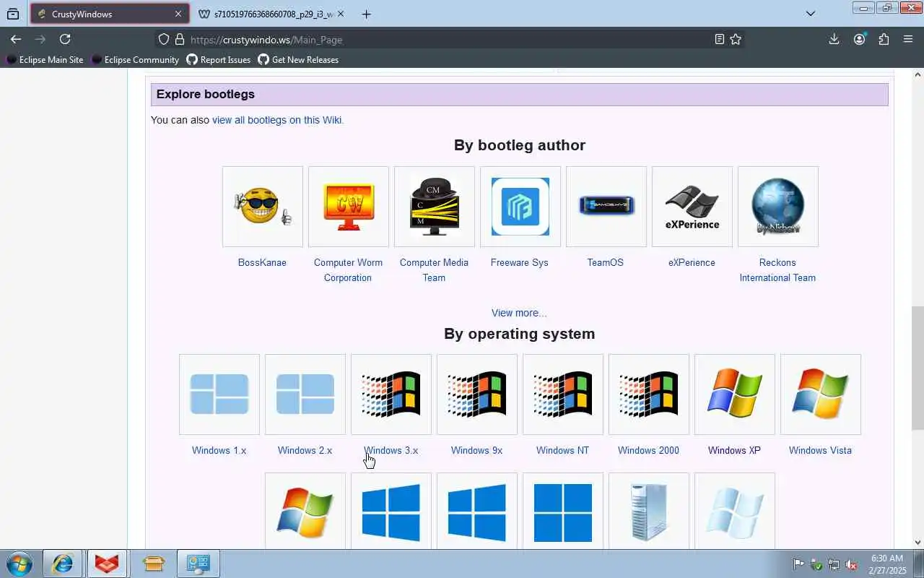The width and height of the screenshot is (924, 578).
Task: Open the Freeware Sys text link
Action: [520, 262]
